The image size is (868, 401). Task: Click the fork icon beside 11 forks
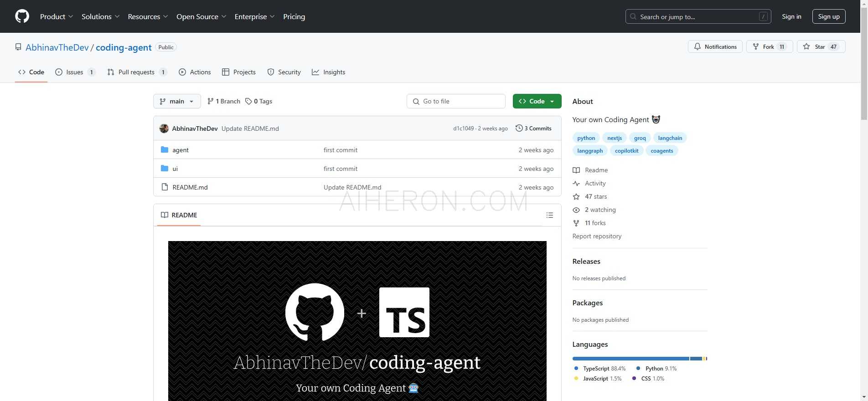(x=576, y=223)
